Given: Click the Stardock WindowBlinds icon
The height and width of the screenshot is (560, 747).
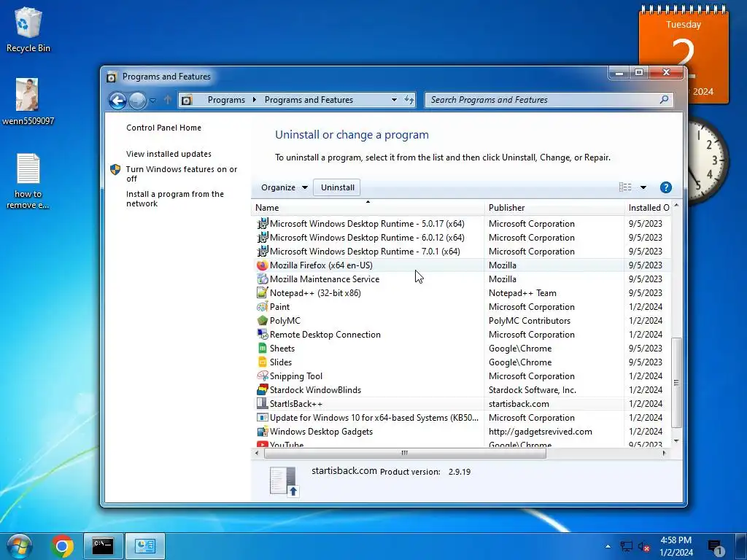Looking at the screenshot, I should coord(262,389).
